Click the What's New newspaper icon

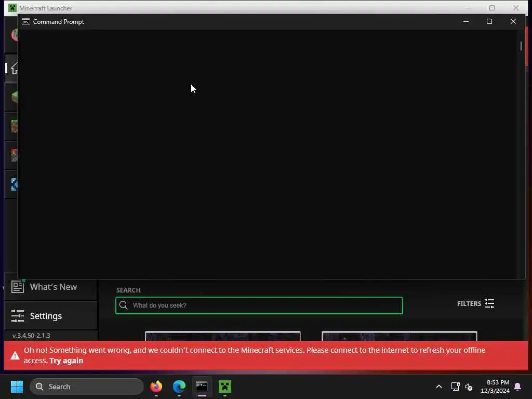click(18, 286)
